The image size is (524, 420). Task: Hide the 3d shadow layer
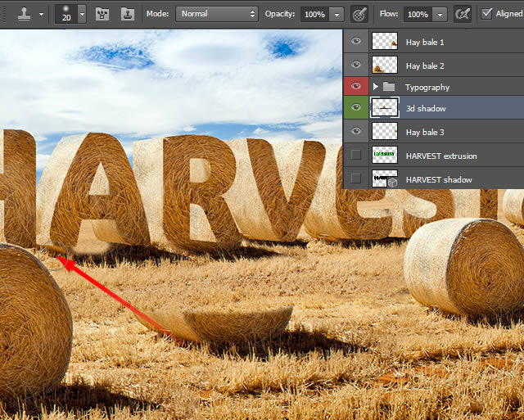pos(356,107)
